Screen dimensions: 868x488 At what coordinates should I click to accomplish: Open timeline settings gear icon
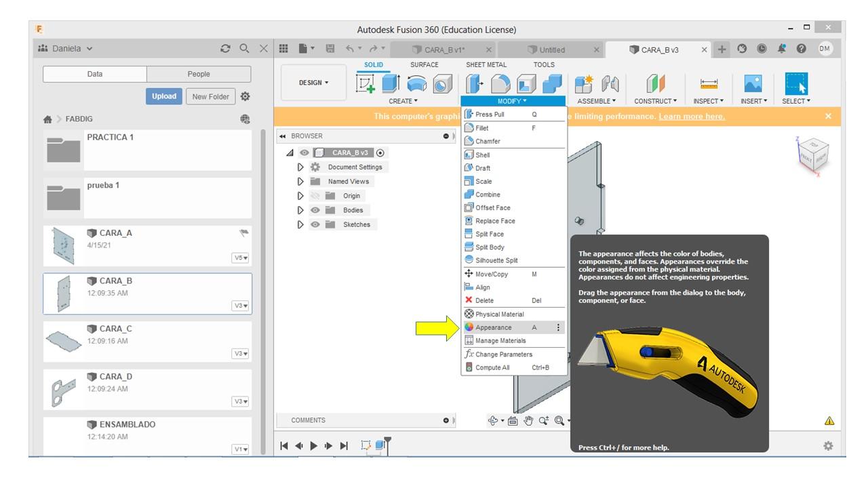[x=828, y=446]
